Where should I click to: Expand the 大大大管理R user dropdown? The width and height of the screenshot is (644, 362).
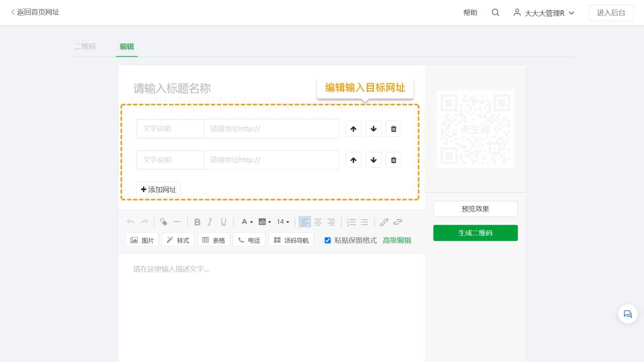[544, 13]
